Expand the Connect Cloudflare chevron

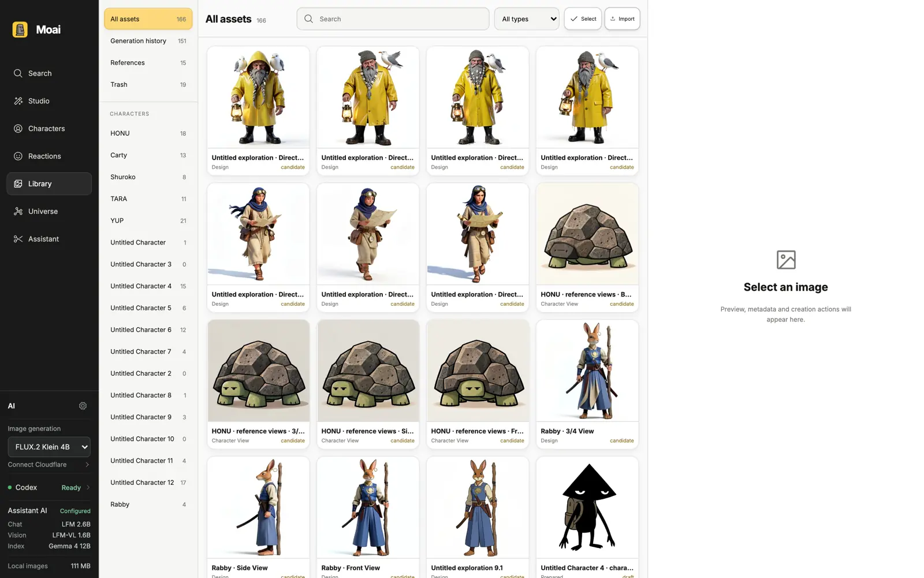pyautogui.click(x=87, y=465)
